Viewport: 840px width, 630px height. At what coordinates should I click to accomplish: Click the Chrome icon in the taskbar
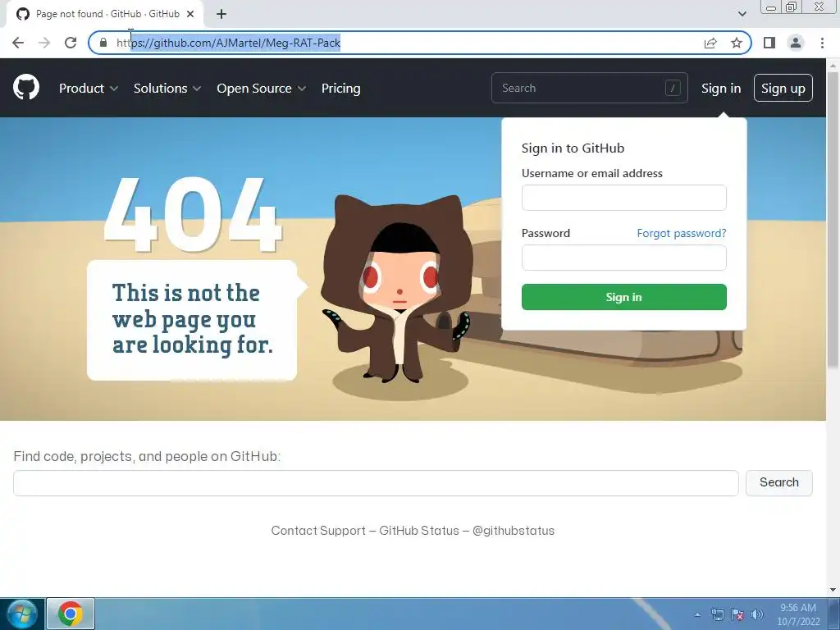point(71,614)
